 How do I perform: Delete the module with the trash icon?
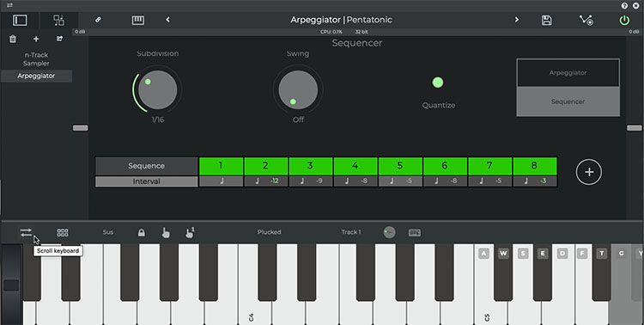click(x=13, y=39)
